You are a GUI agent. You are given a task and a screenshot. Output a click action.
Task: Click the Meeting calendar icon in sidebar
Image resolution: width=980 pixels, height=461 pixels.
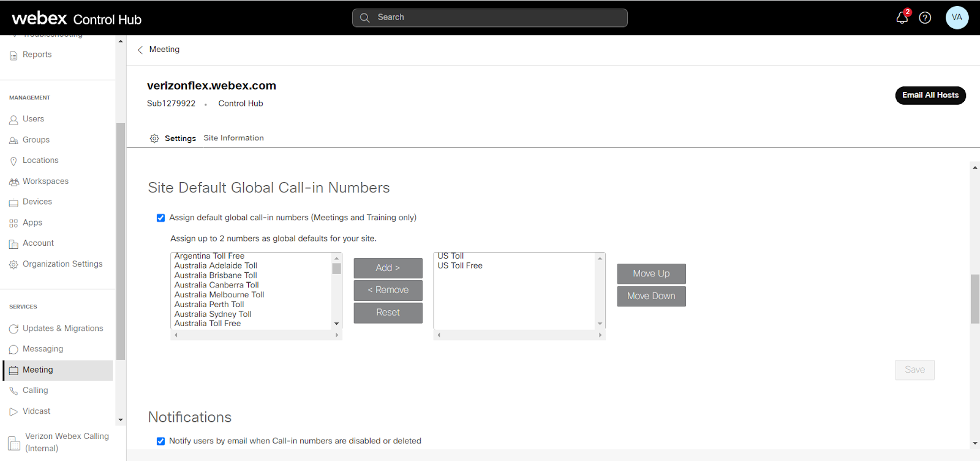13,370
